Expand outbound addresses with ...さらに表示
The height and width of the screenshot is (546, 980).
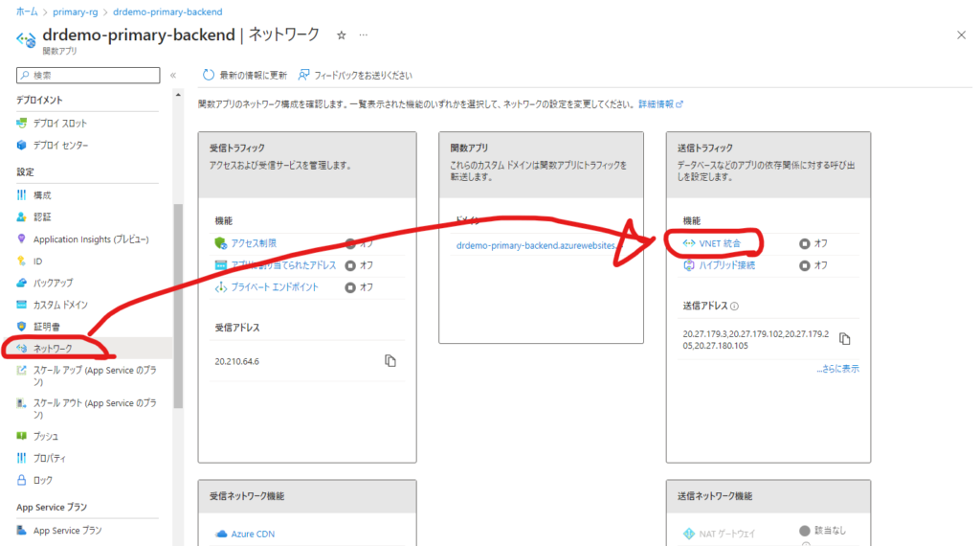click(x=837, y=369)
